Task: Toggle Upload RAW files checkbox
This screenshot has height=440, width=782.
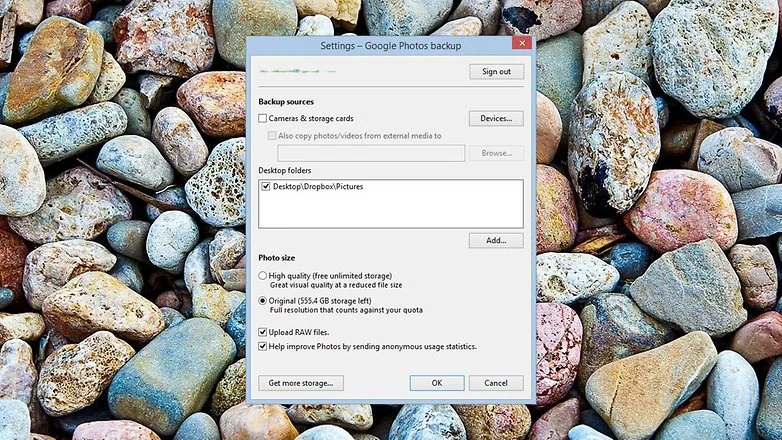Action: (x=263, y=332)
